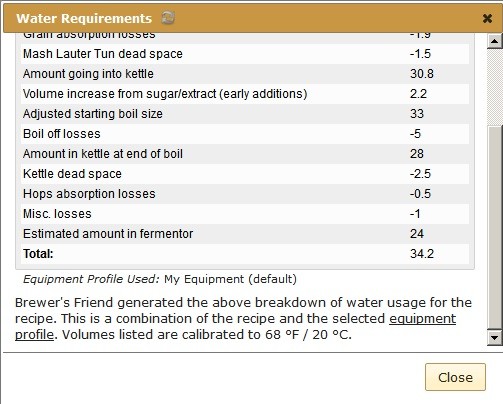The height and width of the screenshot is (404, 503).
Task: Select the Adjusted starting boil size row
Action: pyautogui.click(x=245, y=114)
